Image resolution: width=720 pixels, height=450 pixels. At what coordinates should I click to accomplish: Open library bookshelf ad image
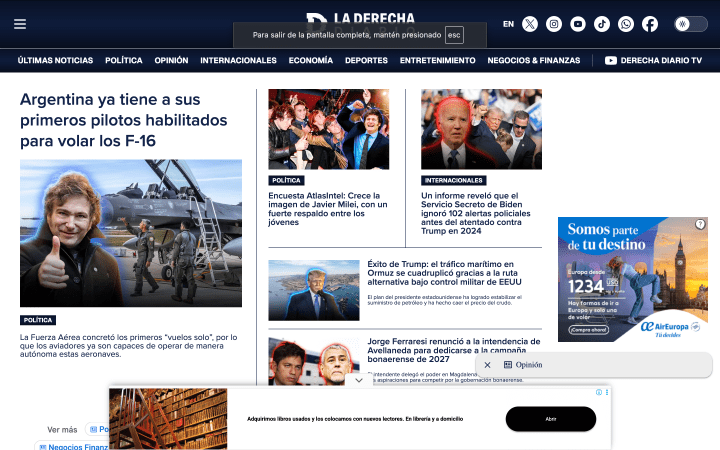coord(168,419)
